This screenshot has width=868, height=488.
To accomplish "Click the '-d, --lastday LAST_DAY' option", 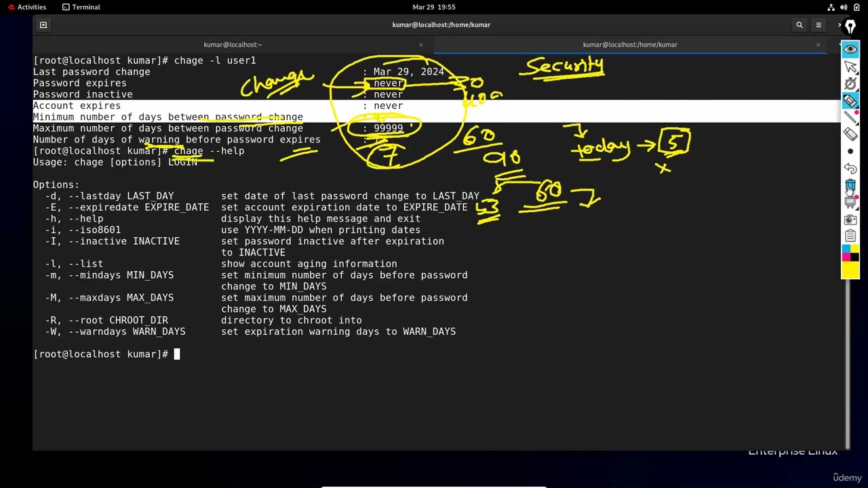I will [109, 196].
